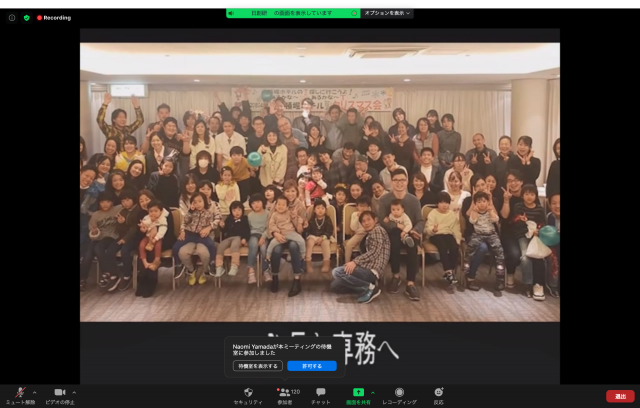Click the red Leave meeting button
This screenshot has width=640, height=408.
(620, 396)
